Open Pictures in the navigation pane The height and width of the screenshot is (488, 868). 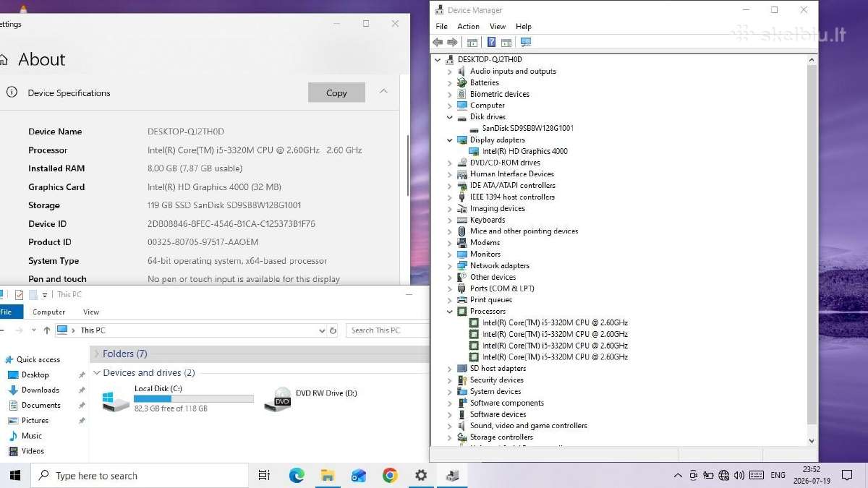point(35,420)
